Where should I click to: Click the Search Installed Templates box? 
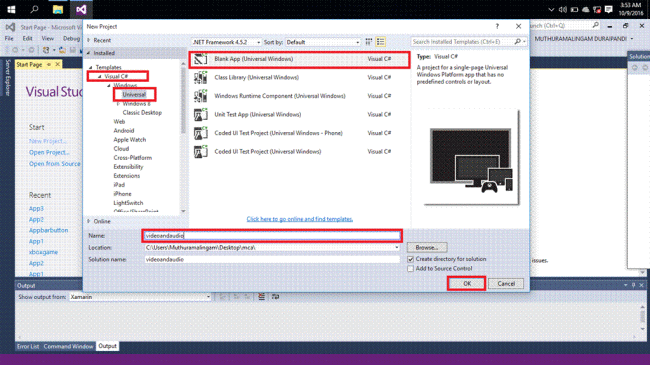462,42
